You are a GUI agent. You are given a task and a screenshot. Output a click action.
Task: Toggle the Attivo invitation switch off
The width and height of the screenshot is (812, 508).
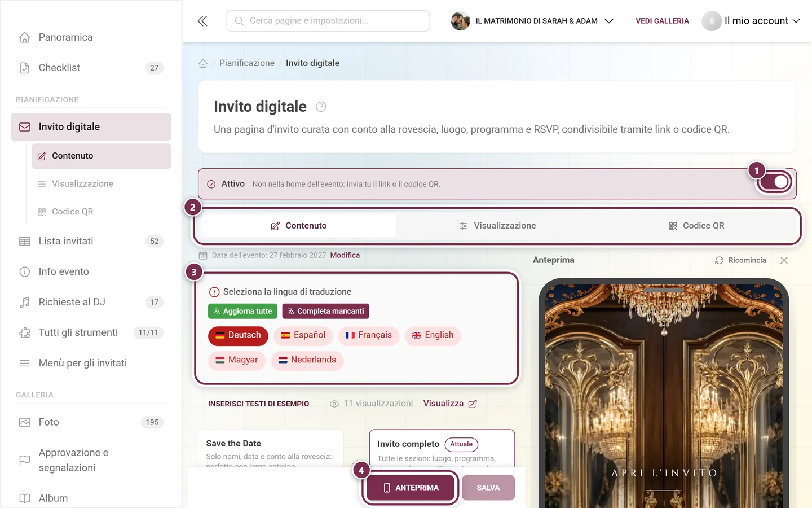775,182
